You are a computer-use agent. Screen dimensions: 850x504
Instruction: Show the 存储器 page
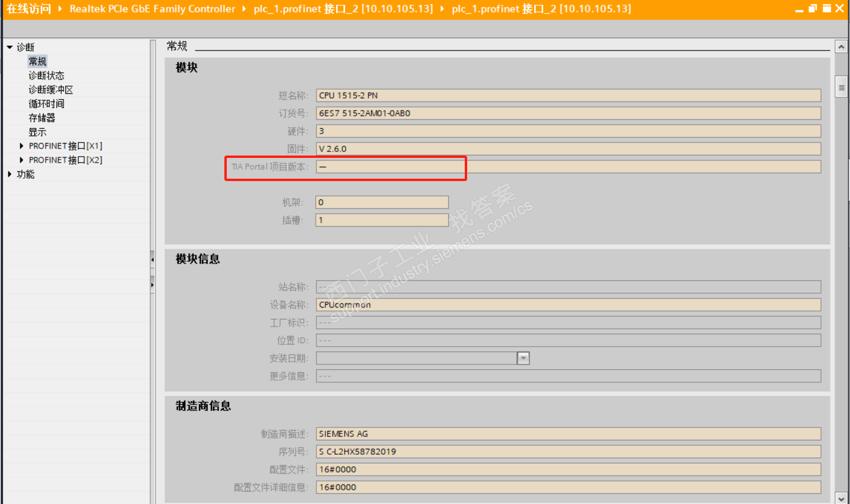(x=42, y=118)
